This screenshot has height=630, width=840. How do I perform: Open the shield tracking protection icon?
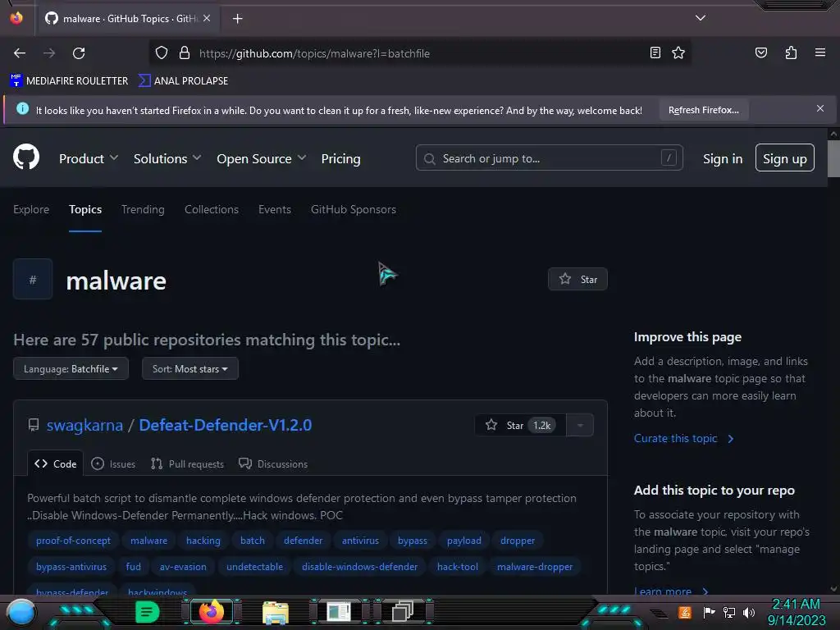point(162,53)
